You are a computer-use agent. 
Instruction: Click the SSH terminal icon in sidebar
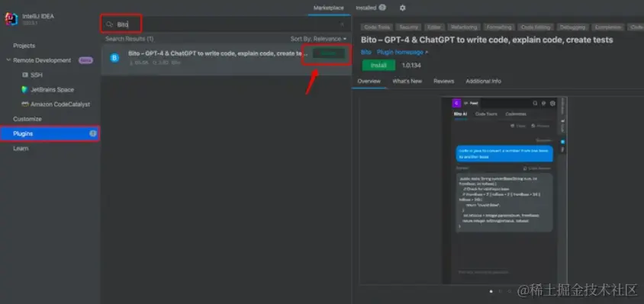pos(25,75)
